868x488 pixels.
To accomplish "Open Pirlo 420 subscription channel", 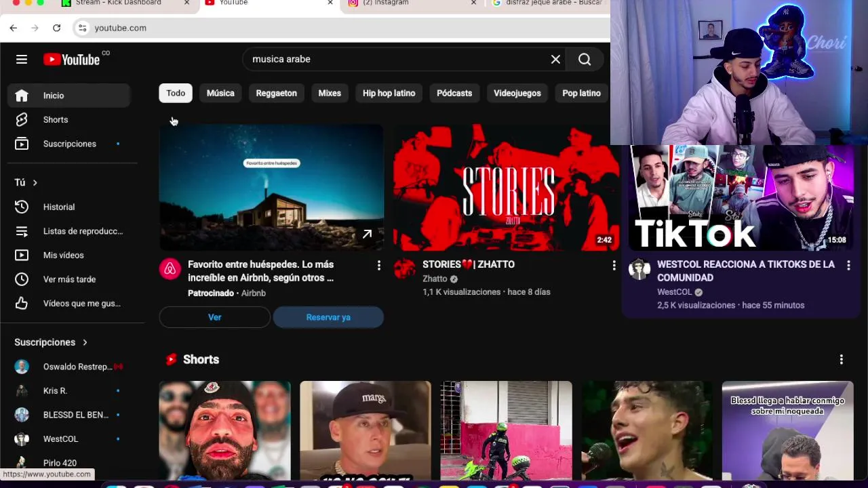I will click(68, 463).
